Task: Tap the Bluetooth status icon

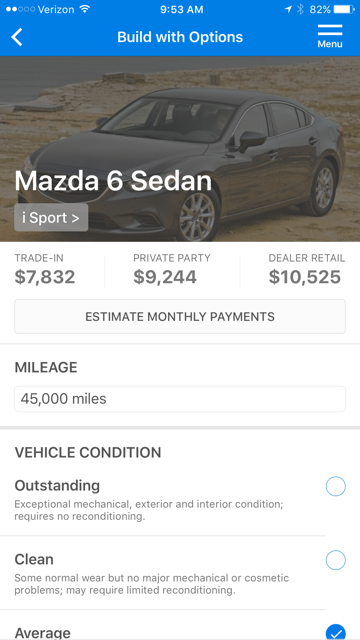Action: tap(300, 9)
